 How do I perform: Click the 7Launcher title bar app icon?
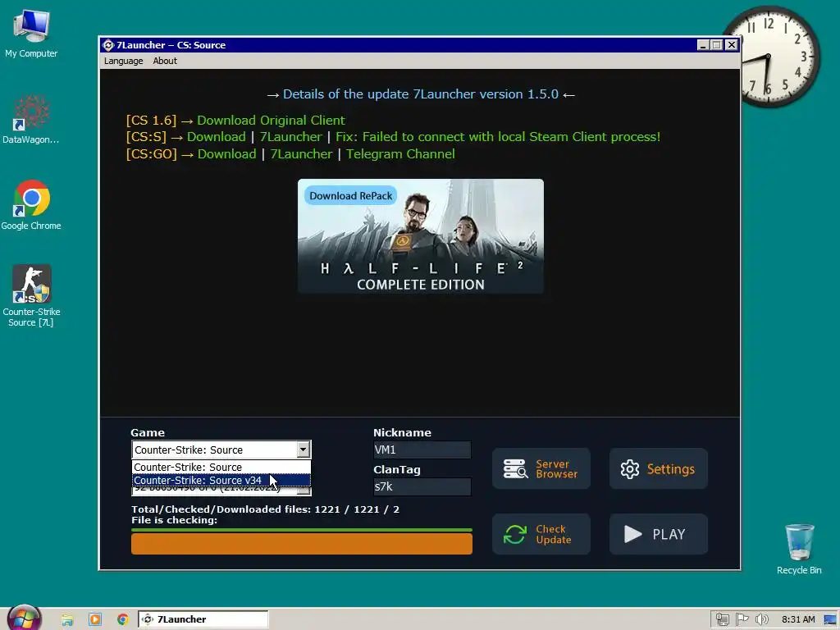(x=108, y=45)
